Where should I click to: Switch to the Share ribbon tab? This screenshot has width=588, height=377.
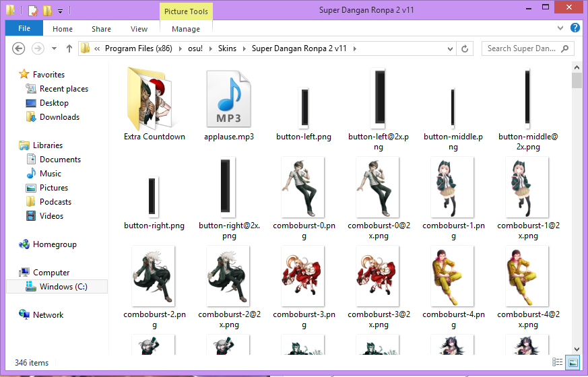pyautogui.click(x=101, y=29)
